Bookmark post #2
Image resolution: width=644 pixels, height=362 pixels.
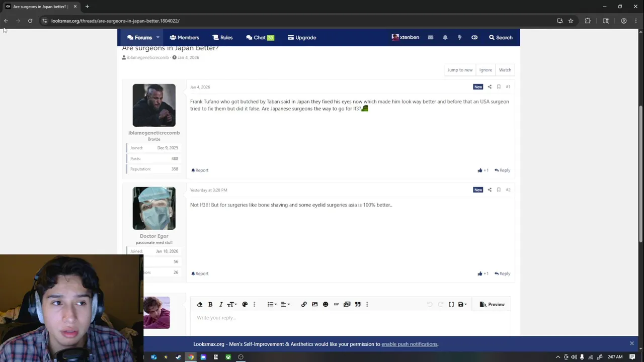coord(499,190)
